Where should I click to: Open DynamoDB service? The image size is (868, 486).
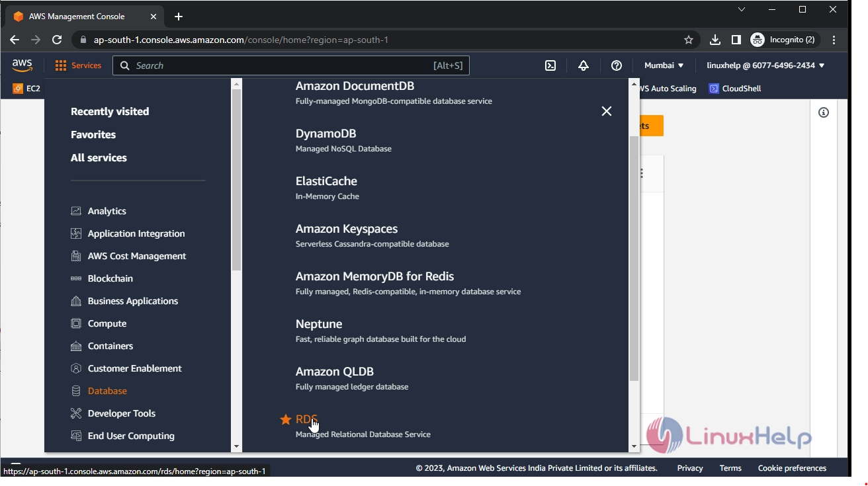coord(326,134)
